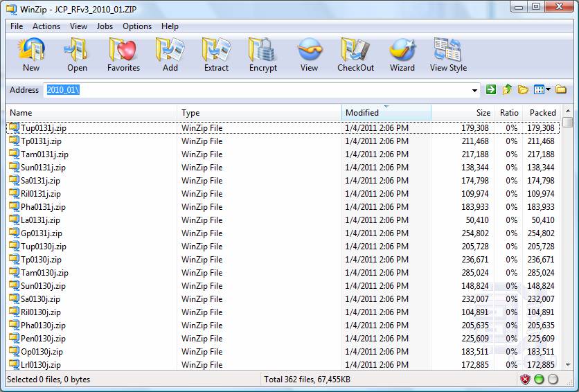The image size is (579, 392).
Task: Click the View toolbar icon
Action: (310, 49)
